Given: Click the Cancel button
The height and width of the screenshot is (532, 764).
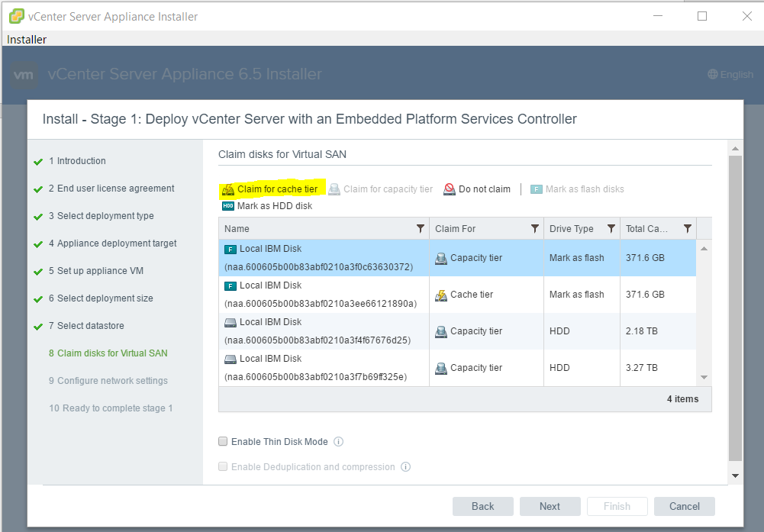Looking at the screenshot, I should tap(685, 506).
